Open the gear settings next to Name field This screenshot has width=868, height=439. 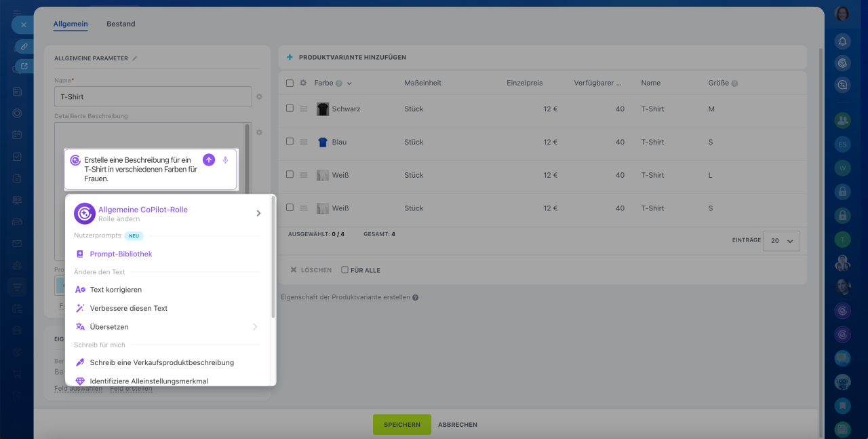tap(259, 97)
